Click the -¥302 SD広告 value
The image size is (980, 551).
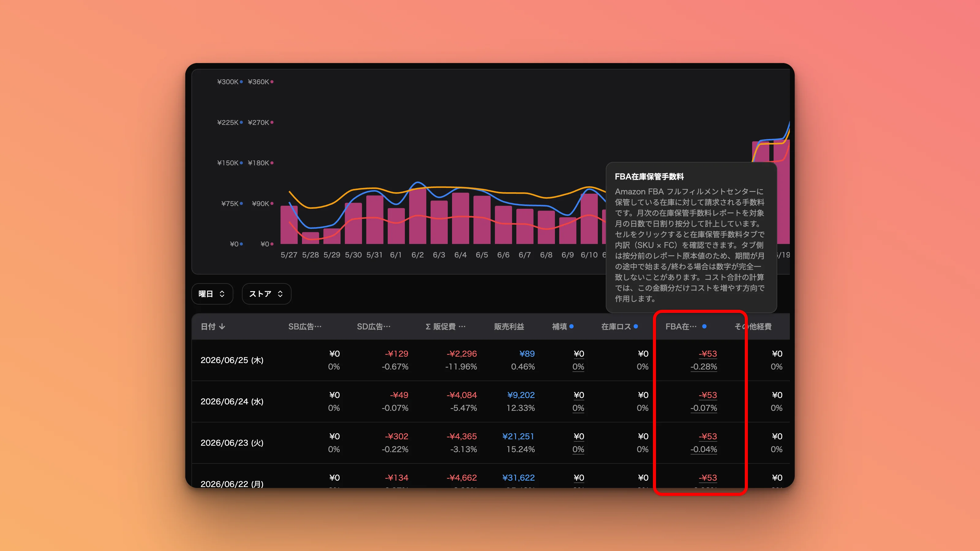point(396,436)
